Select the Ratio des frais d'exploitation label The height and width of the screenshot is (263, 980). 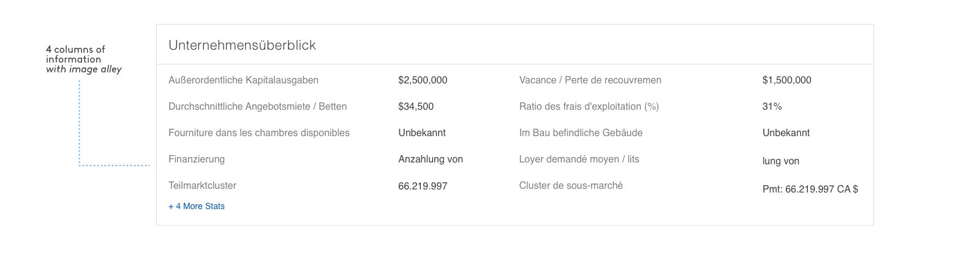[589, 107]
